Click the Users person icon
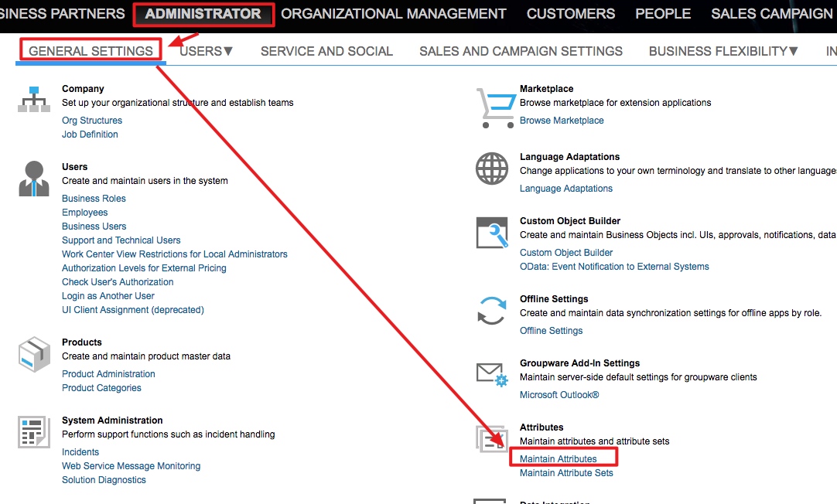Image resolution: width=837 pixels, height=504 pixels. click(34, 179)
